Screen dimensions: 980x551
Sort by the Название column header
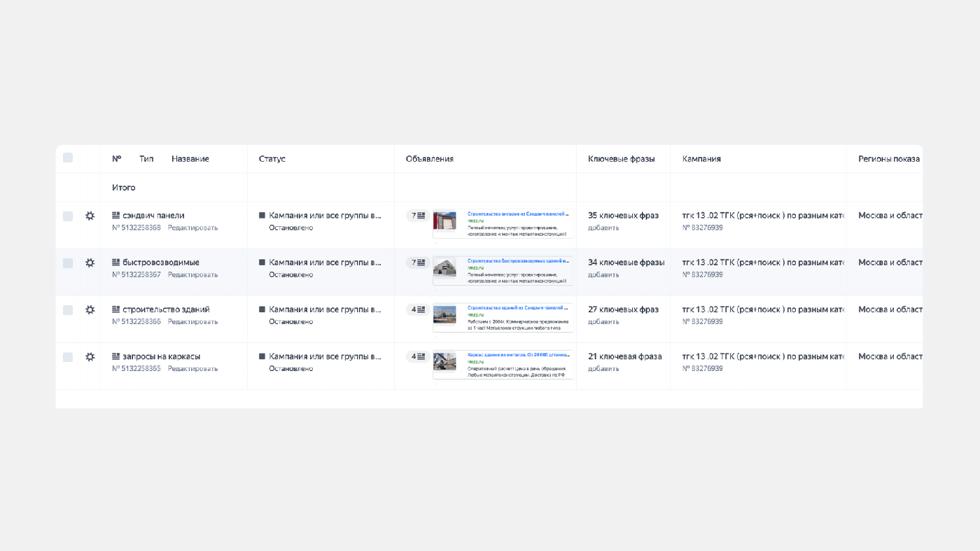coord(190,159)
